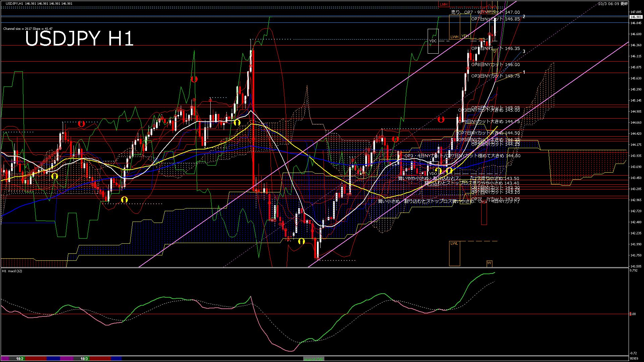Click the USDJPY,H1 quote header text
Screen dimensions: 644x362
click(14, 3)
